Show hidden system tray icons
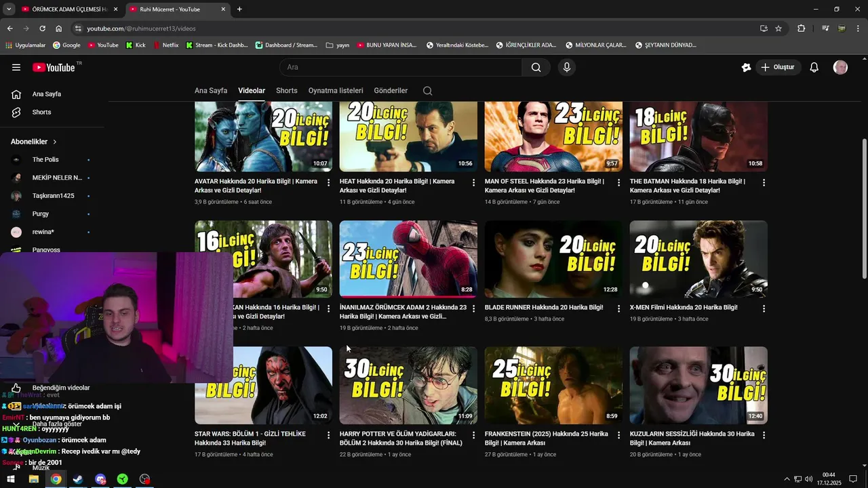This screenshot has width=868, height=488. [787, 479]
